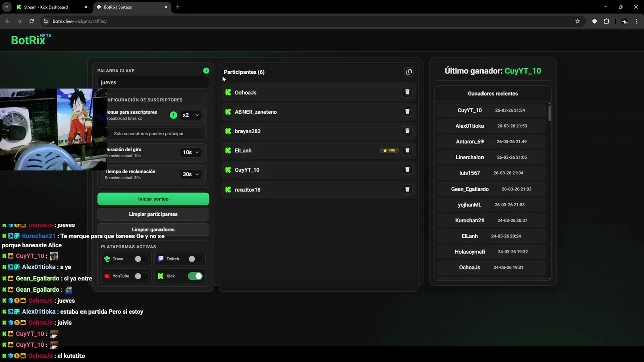The image size is (644, 362).
Task: Click recent winner Holasoymeli entry
Action: [491, 252]
